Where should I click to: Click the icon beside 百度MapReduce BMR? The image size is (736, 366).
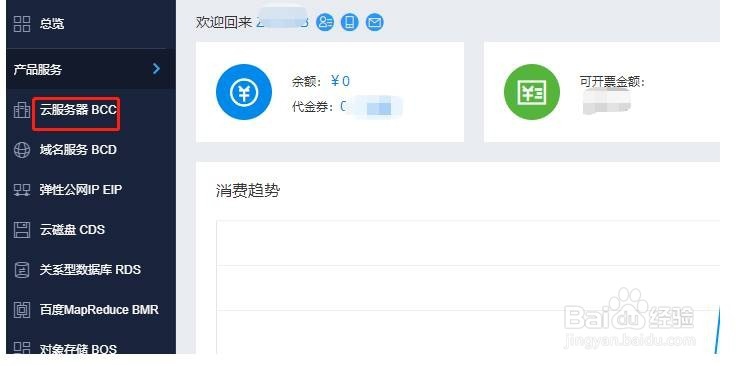(x=22, y=310)
